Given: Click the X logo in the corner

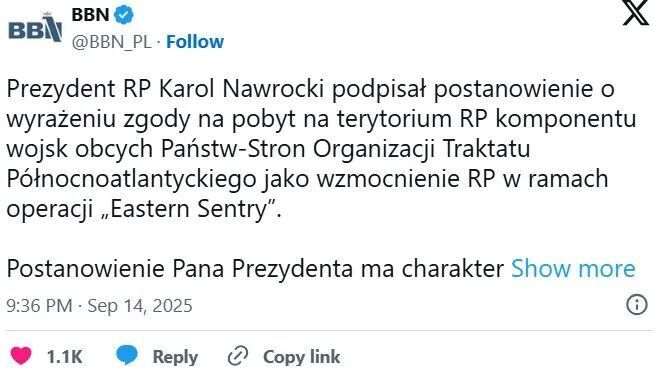Looking at the screenshot, I should (x=636, y=13).
